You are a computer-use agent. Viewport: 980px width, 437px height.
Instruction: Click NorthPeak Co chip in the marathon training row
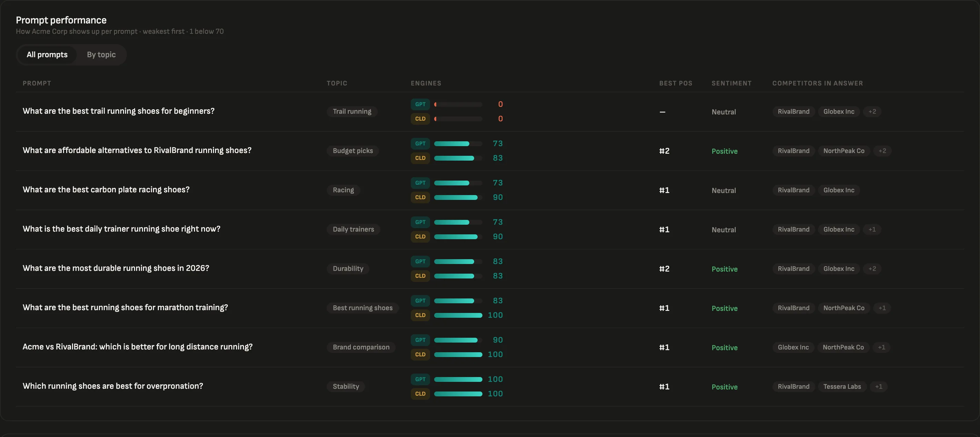click(x=844, y=308)
